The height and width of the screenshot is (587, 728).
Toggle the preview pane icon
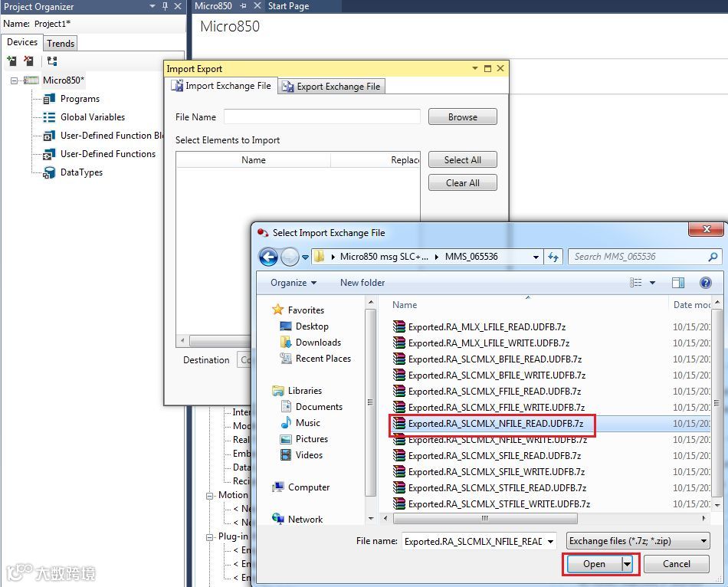(678, 282)
